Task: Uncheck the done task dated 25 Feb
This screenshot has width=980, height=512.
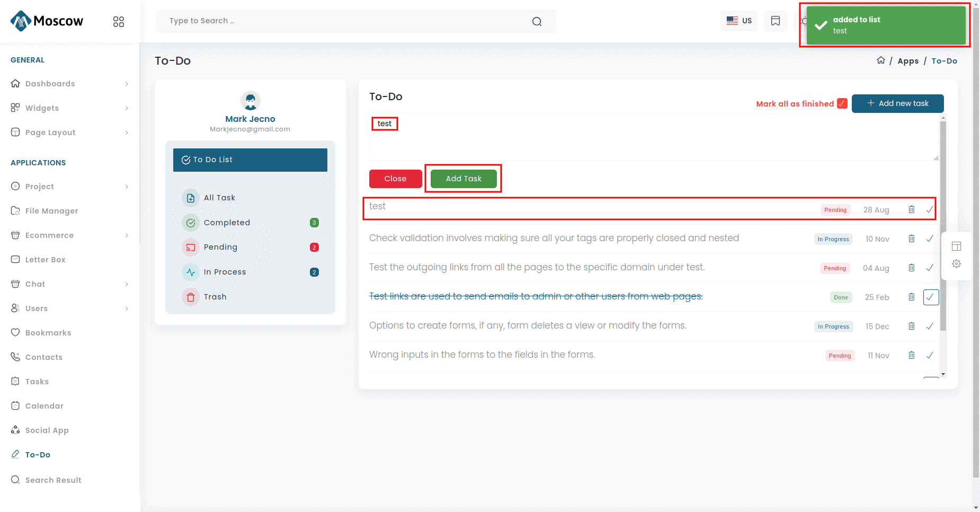Action: [930, 297]
